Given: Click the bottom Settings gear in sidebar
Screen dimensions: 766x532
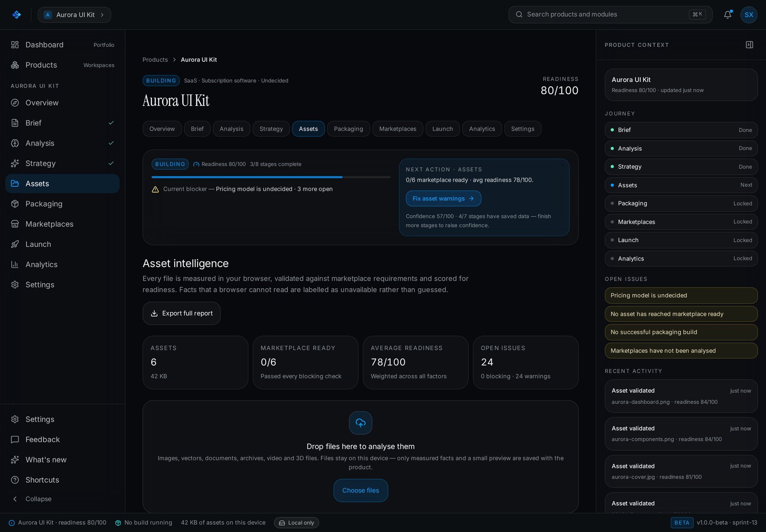Looking at the screenshot, I should coord(15,419).
